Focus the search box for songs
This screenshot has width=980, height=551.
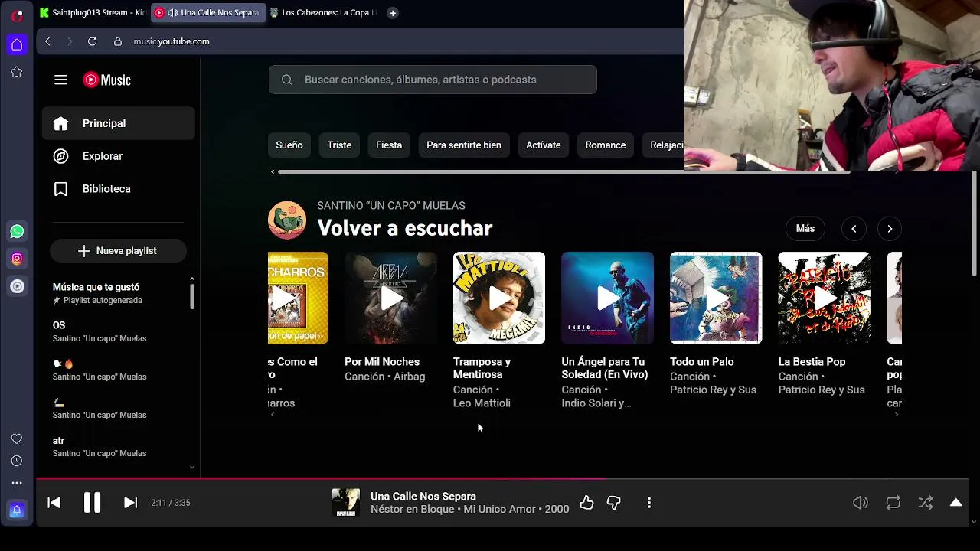pyautogui.click(x=433, y=80)
